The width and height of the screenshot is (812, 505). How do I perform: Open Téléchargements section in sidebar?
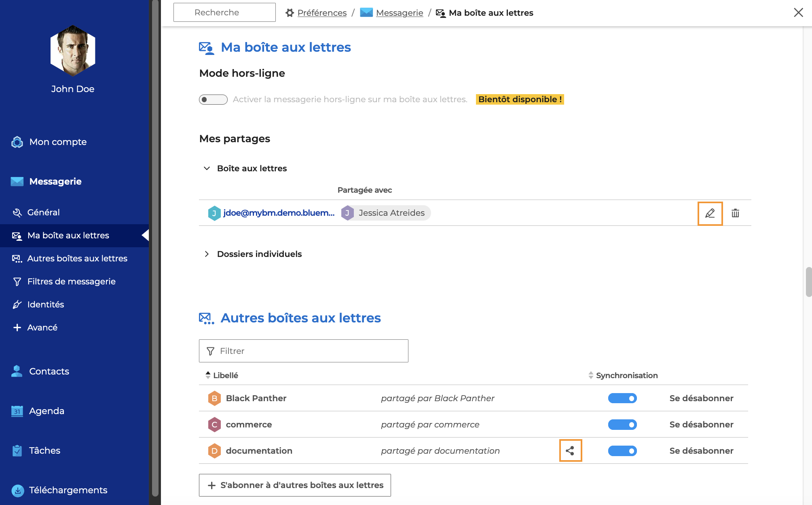tap(68, 490)
